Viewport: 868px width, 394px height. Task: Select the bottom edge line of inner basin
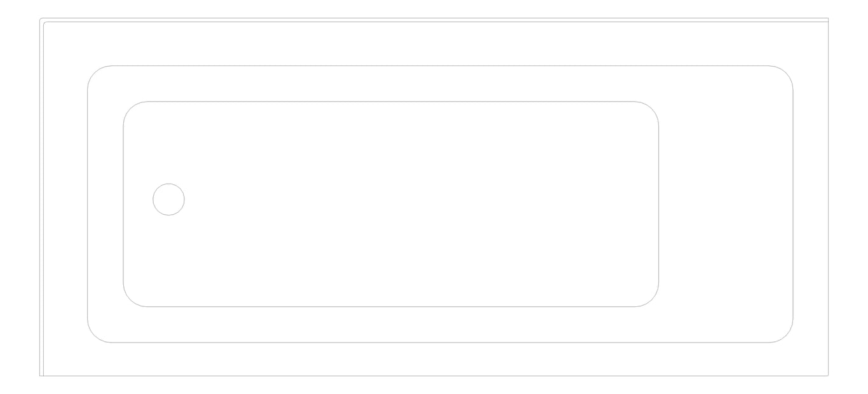pyautogui.click(x=391, y=307)
